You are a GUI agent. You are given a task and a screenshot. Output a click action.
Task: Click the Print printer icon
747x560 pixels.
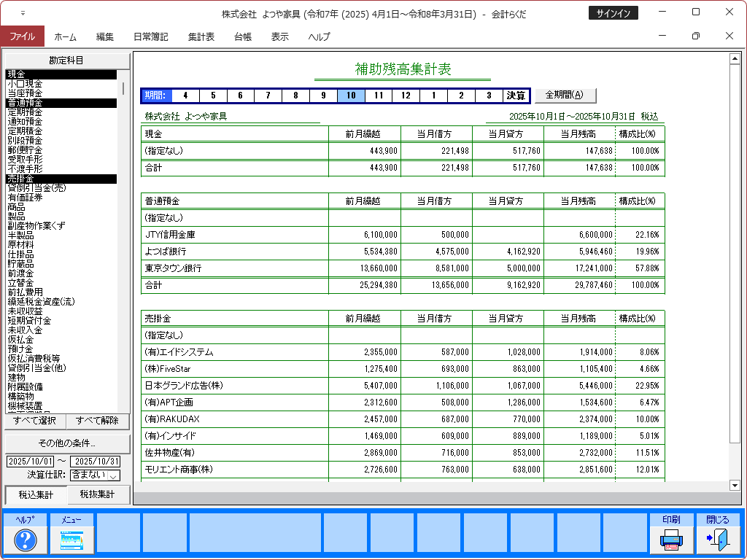tap(671, 540)
